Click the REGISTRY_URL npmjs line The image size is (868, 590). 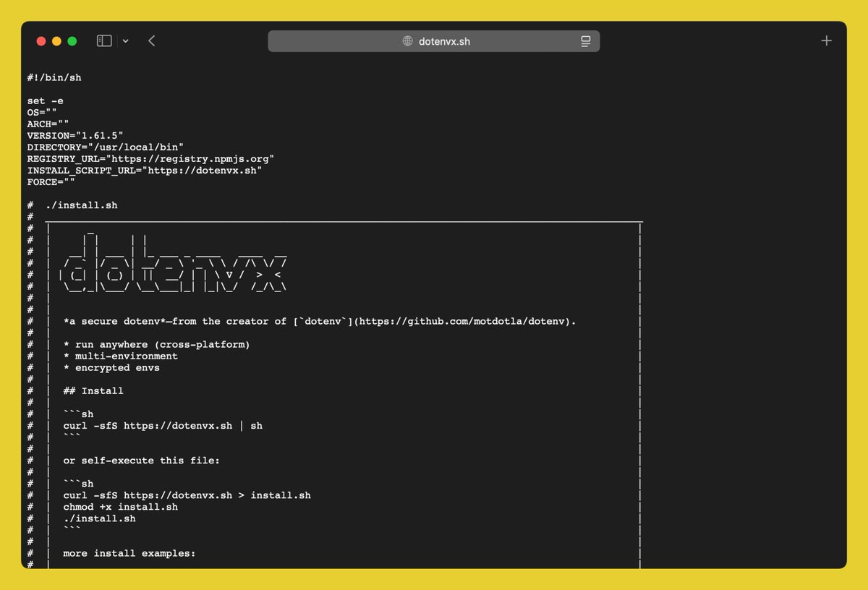150,159
